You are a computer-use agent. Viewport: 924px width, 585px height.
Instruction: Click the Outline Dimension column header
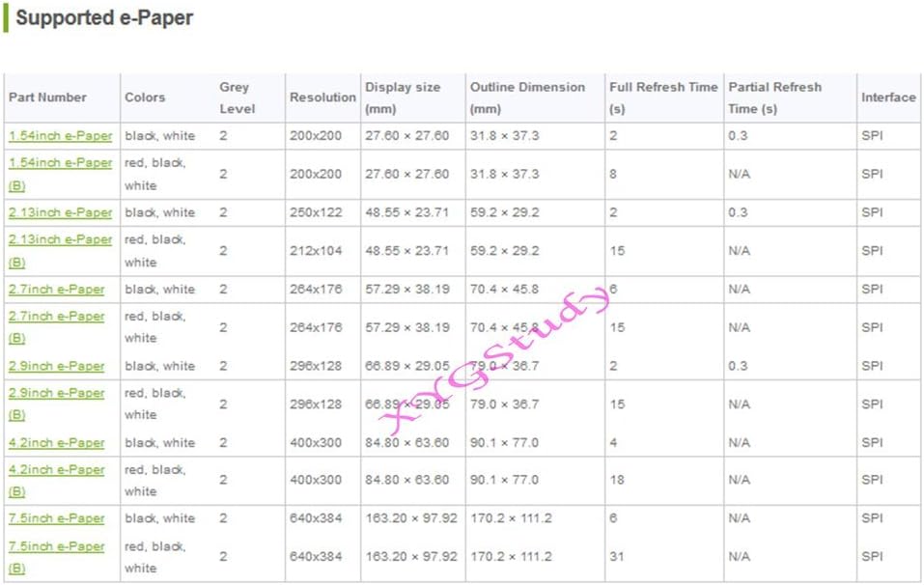[x=527, y=87]
